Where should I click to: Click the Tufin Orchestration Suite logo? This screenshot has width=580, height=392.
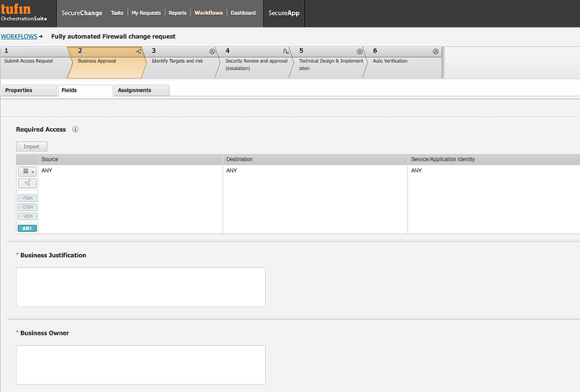pyautogui.click(x=24, y=13)
